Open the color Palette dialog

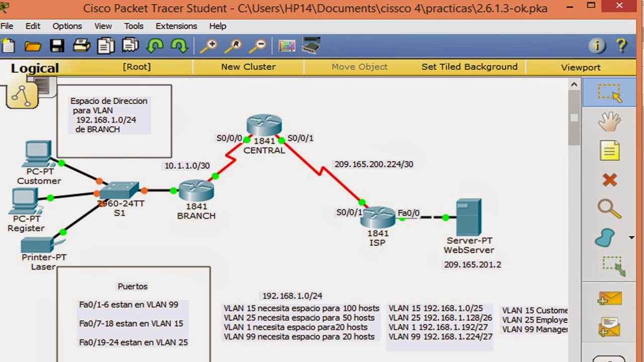(x=287, y=45)
